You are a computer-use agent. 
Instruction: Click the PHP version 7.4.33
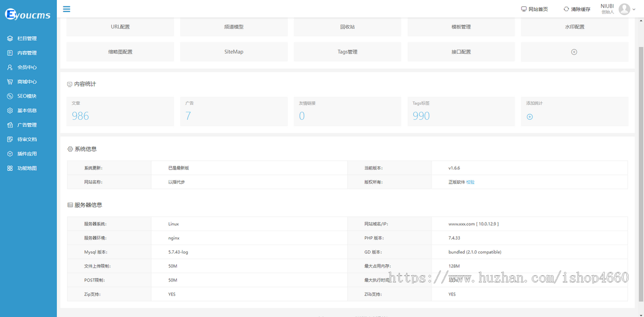pyautogui.click(x=456, y=238)
